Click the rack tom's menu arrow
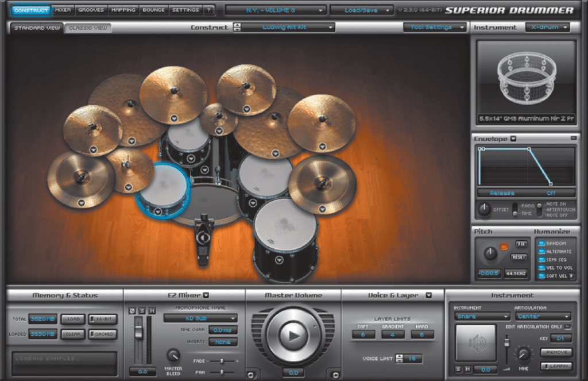This screenshot has width=588, height=381. (x=191, y=159)
